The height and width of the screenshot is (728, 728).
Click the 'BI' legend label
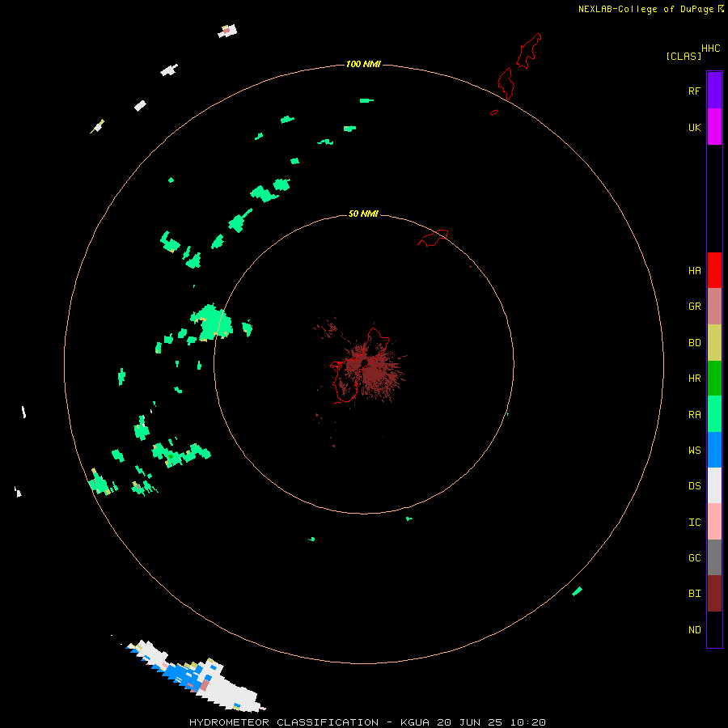(x=694, y=594)
